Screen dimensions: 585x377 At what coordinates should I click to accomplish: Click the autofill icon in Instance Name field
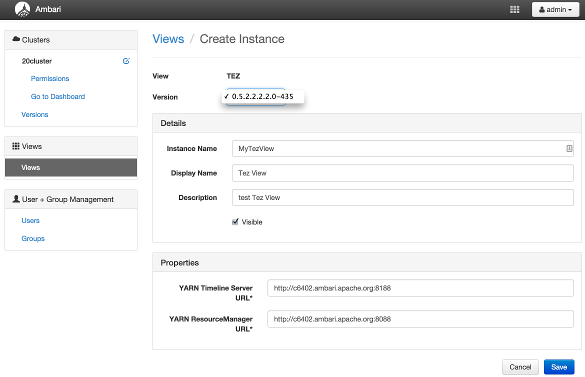[569, 149]
